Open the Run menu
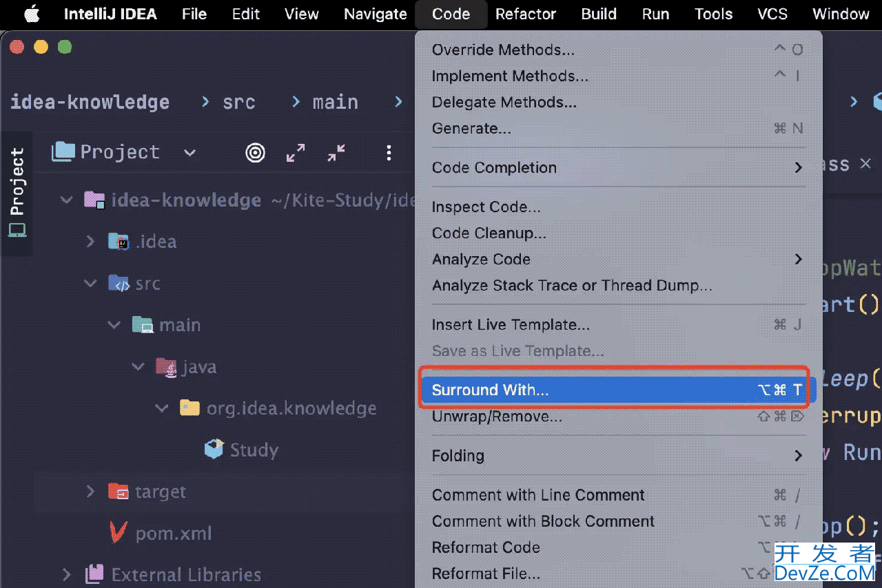Image resolution: width=882 pixels, height=588 pixels. (x=655, y=14)
